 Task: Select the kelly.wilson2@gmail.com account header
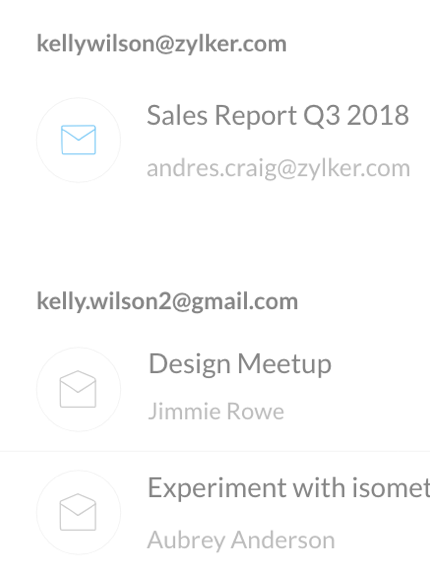tap(167, 302)
